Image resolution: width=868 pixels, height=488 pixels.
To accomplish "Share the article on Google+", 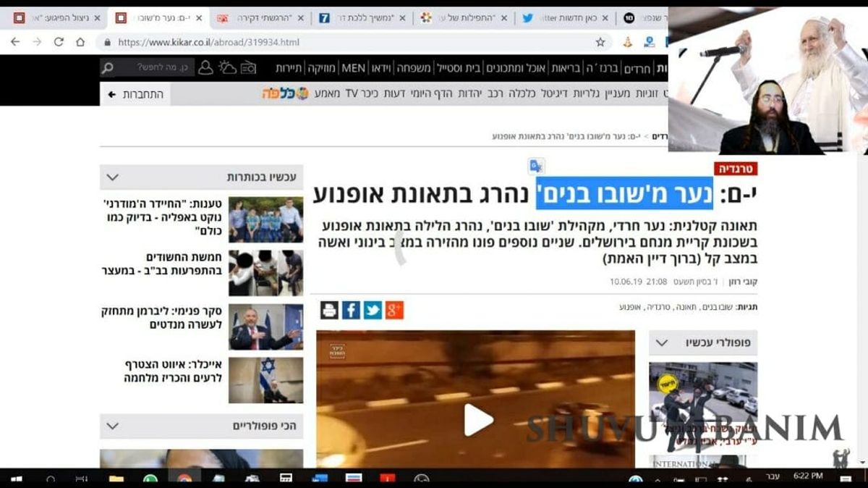I will click(x=393, y=309).
